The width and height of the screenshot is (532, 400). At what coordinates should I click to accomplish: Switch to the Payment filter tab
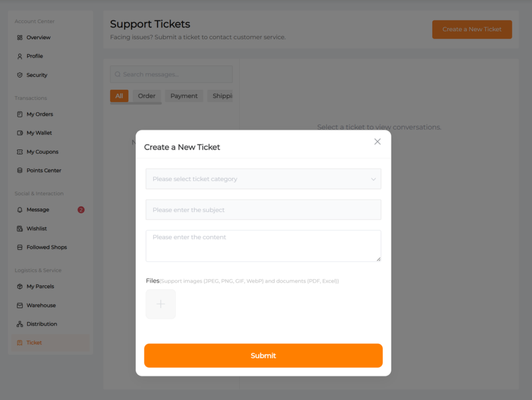pos(184,96)
